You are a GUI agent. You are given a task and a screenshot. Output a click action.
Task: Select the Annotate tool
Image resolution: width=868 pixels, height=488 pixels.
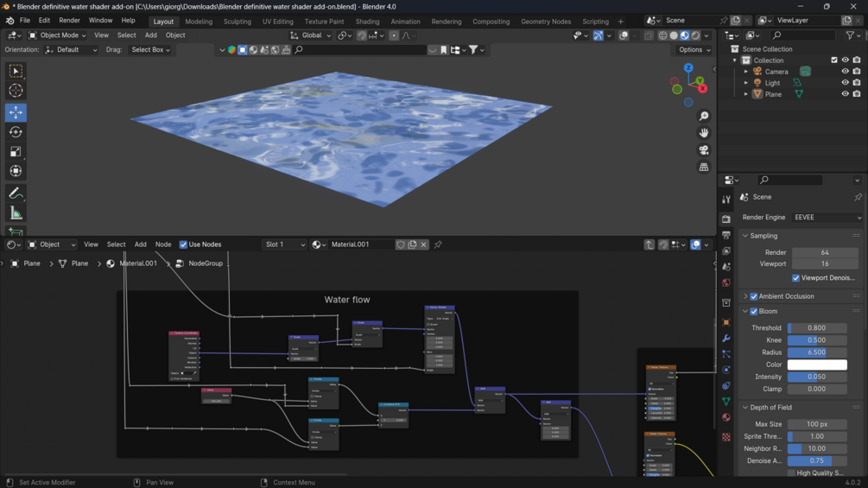[x=16, y=193]
